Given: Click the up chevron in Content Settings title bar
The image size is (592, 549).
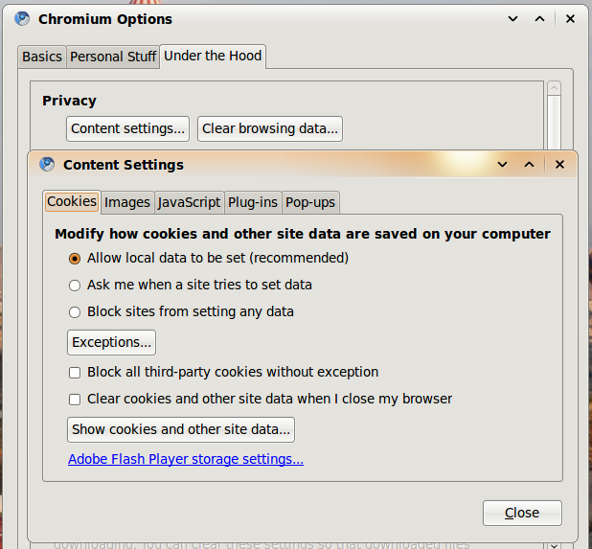Looking at the screenshot, I should [x=529, y=165].
